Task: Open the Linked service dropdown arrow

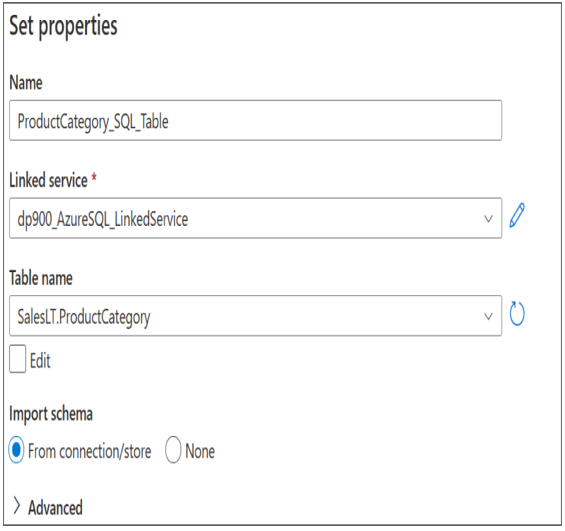Action: (488, 219)
